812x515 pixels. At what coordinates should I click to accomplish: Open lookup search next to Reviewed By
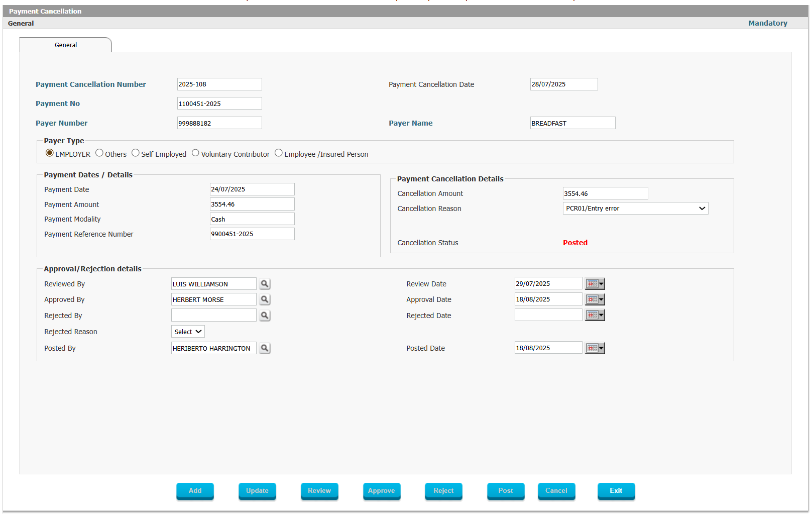pyautogui.click(x=265, y=284)
